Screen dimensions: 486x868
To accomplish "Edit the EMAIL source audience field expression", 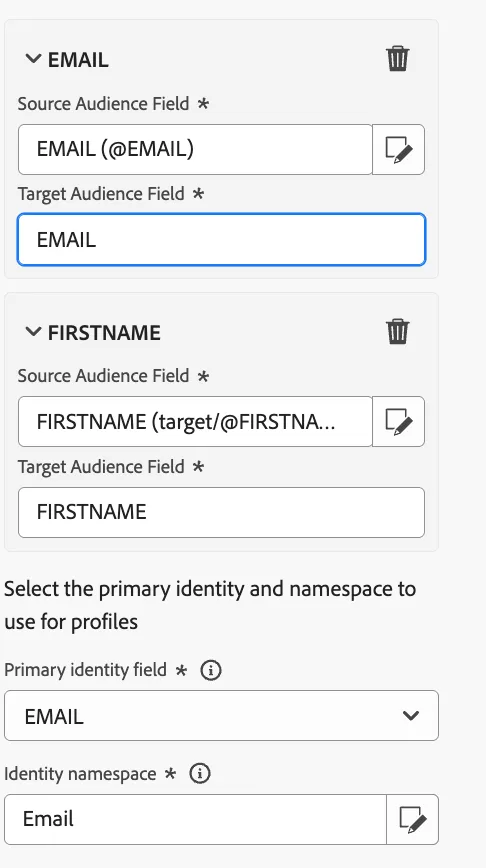I will coord(399,149).
